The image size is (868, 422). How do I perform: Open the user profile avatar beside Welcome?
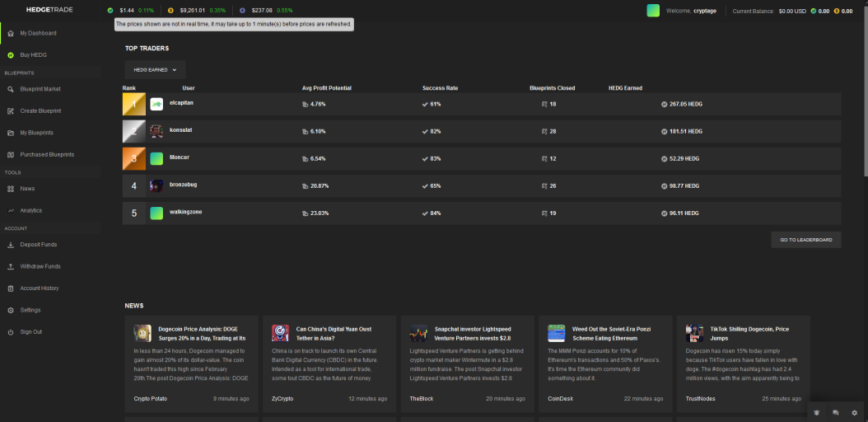[x=653, y=11]
